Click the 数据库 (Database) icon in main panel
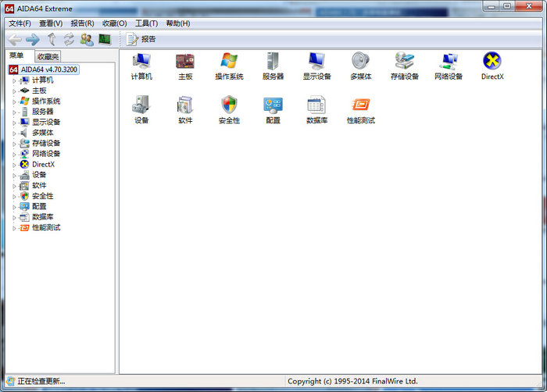This screenshot has height=392, width=547. (x=316, y=105)
